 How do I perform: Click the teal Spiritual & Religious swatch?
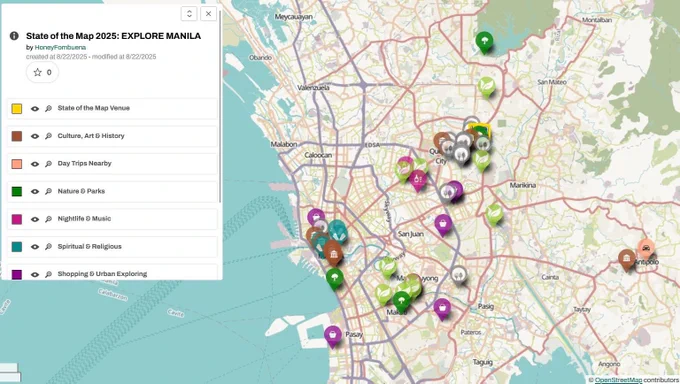[x=17, y=247]
